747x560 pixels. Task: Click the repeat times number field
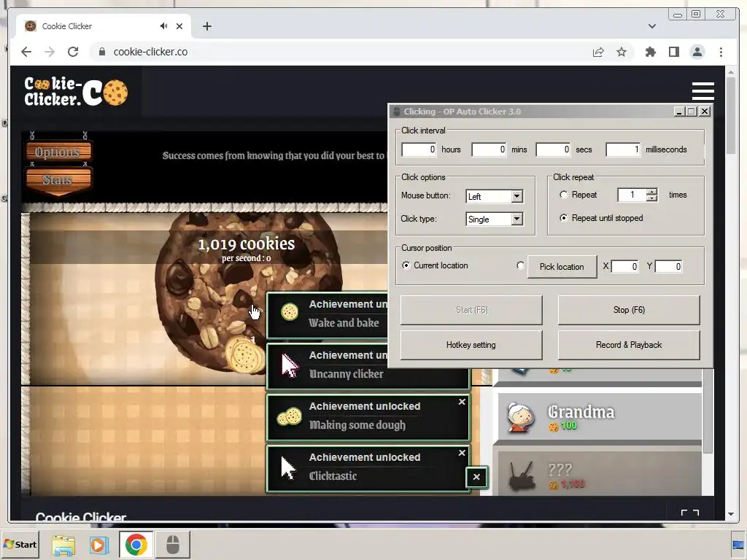point(632,195)
